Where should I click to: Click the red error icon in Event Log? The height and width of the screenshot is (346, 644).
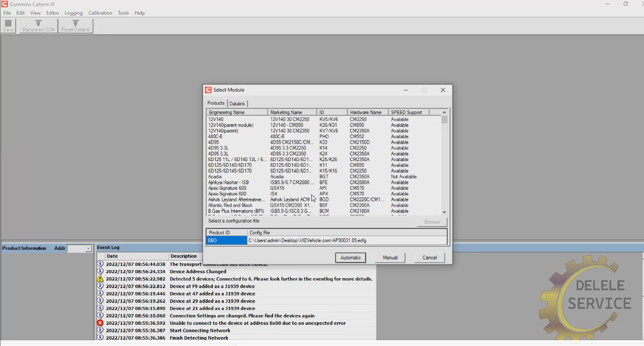point(100,323)
